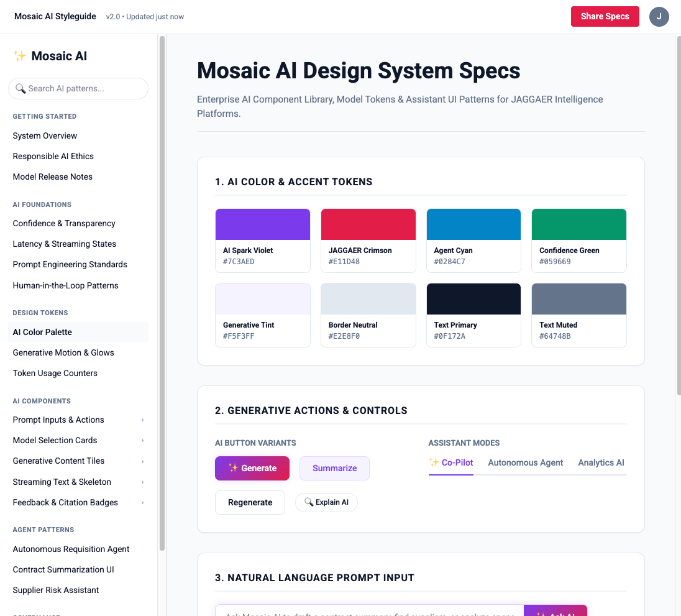Switch to the Analytics AI tab
The height and width of the screenshot is (616, 681).
[601, 462]
